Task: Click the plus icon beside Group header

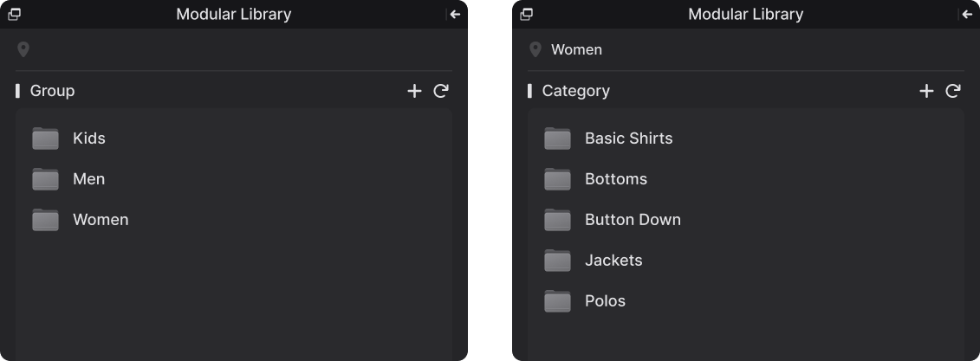Action: tap(414, 91)
